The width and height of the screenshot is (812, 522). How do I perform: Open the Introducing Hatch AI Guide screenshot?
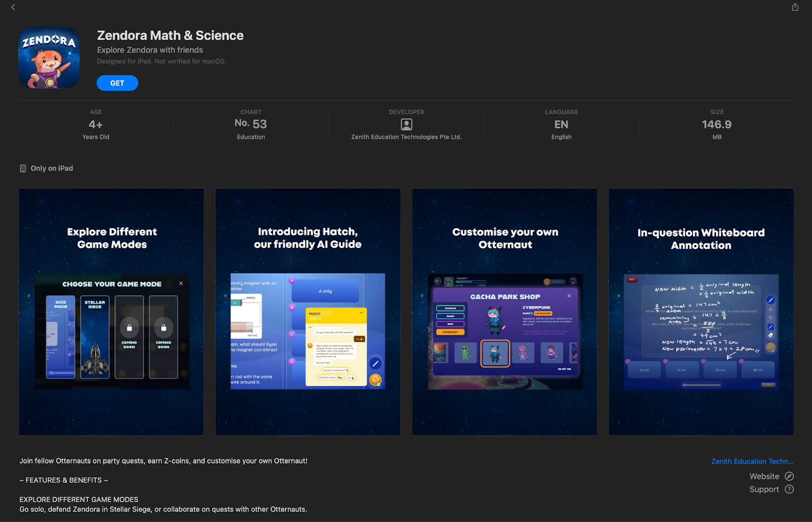(x=308, y=312)
